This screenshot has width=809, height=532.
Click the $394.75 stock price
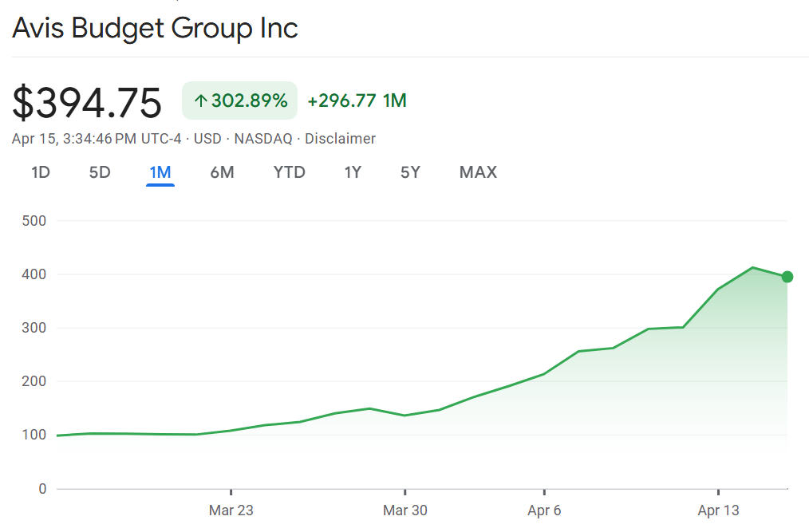pos(87,103)
